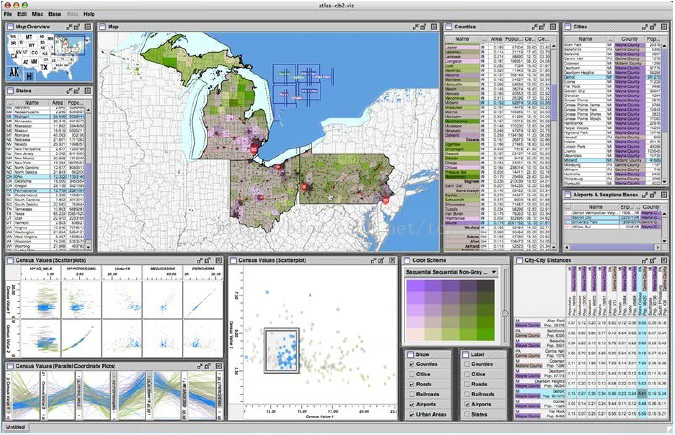Click the Map Overview panel title icon
This screenshot has height=435, width=675.
point(9,26)
